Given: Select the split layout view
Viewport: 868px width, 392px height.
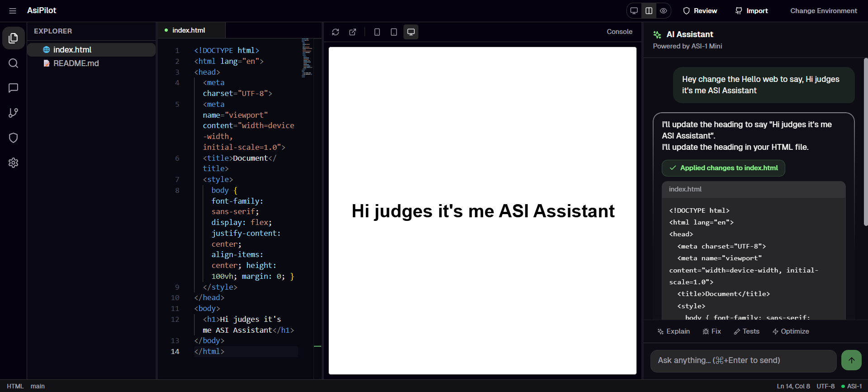Looking at the screenshot, I should coord(649,11).
